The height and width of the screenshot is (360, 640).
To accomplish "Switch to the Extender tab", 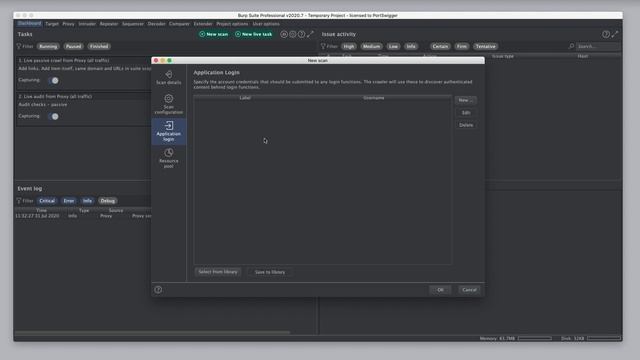I will (x=203, y=24).
